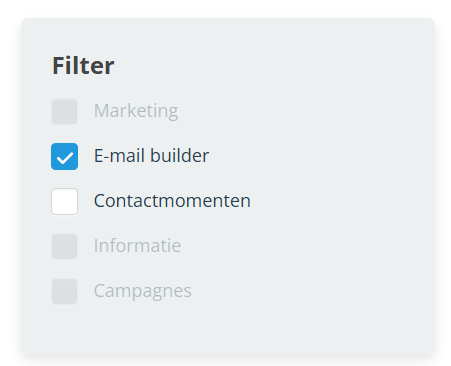Click blank space right of Contactmomenten
The width and height of the screenshot is (451, 366).
[x=342, y=201]
